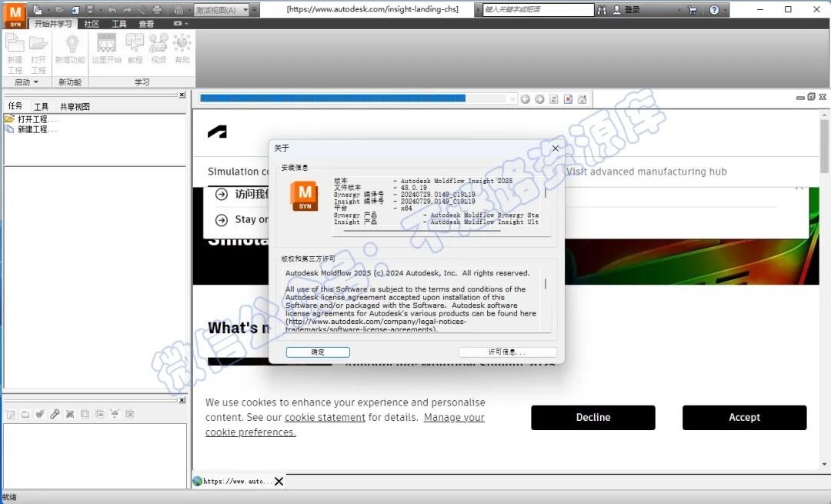This screenshot has height=504, width=831.
Task: Click the browser Stop loading icon
Action: click(x=568, y=99)
